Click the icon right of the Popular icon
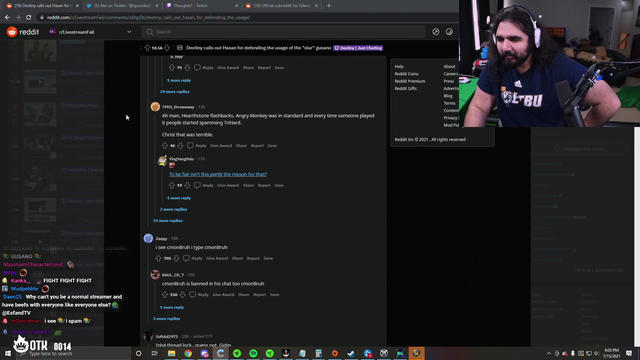This screenshot has width=640, height=360. point(449,31)
